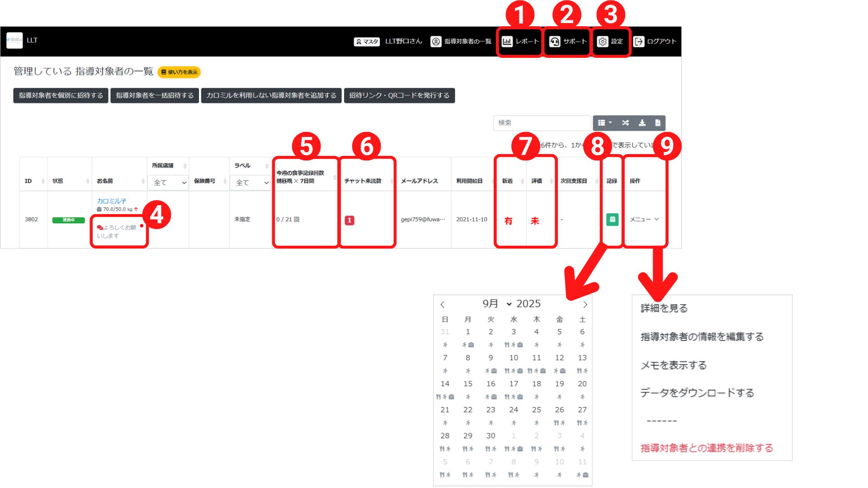This screenshot has width=868, height=488.
Task: Choose メモを表示する menu item
Action: pyautogui.click(x=673, y=365)
